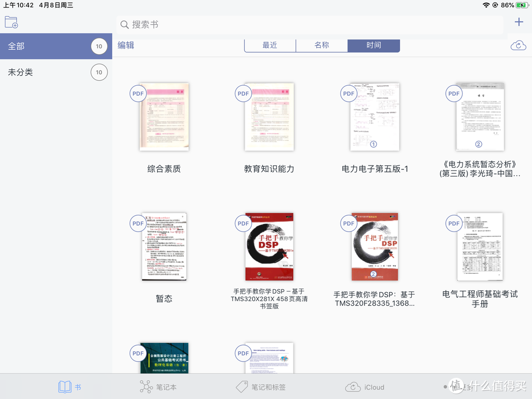Click the 电力电子第五版-1 title text
Image resolution: width=532 pixels, height=399 pixels.
pyautogui.click(x=375, y=169)
